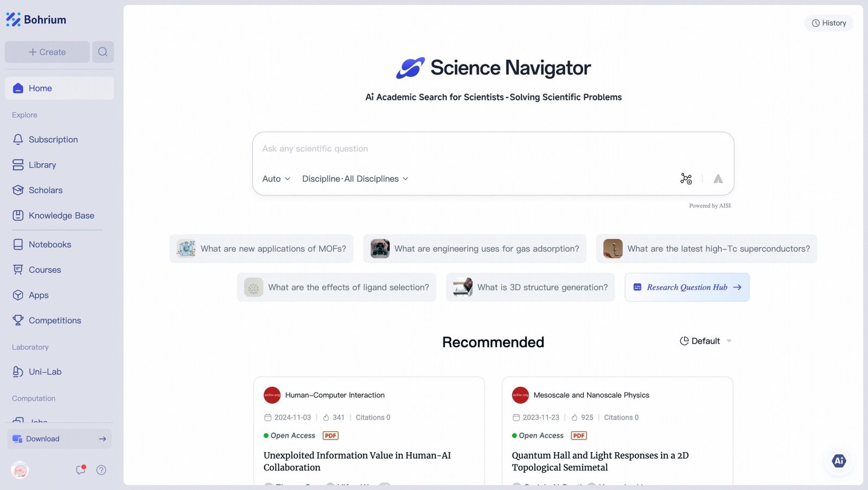Click the Create button
This screenshot has width=868, height=490.
click(47, 52)
